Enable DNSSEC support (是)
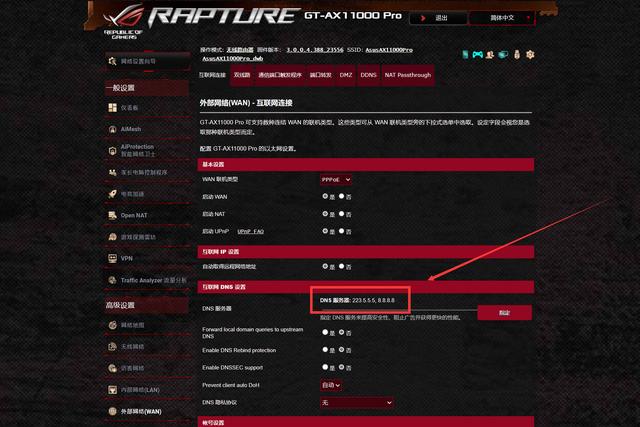 click(x=325, y=367)
